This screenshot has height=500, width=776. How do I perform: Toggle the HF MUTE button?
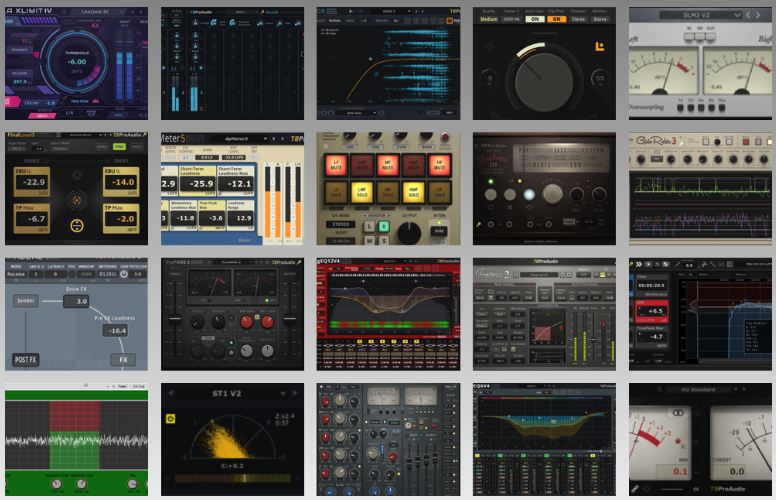click(439, 165)
